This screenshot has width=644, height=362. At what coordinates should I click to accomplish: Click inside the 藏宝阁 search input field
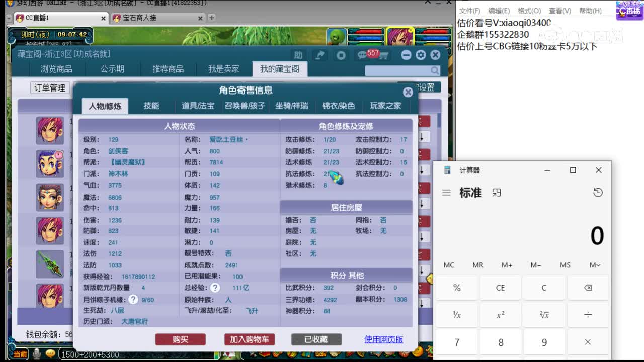point(397,70)
